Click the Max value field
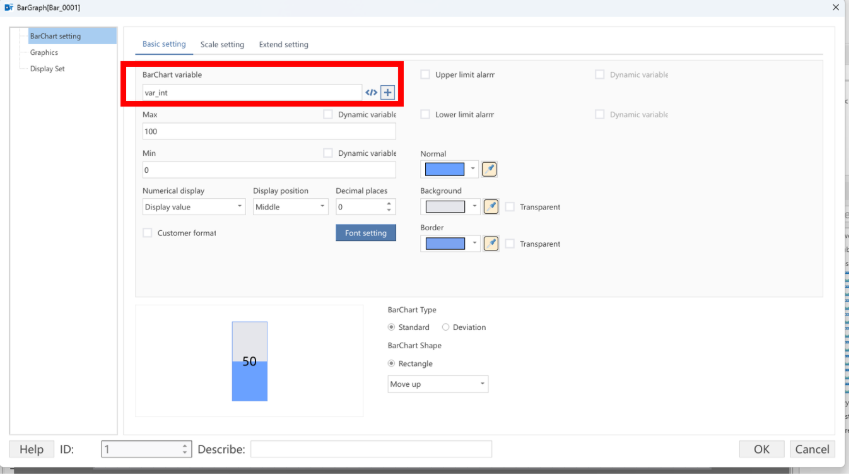The width and height of the screenshot is (849, 474). [269, 131]
